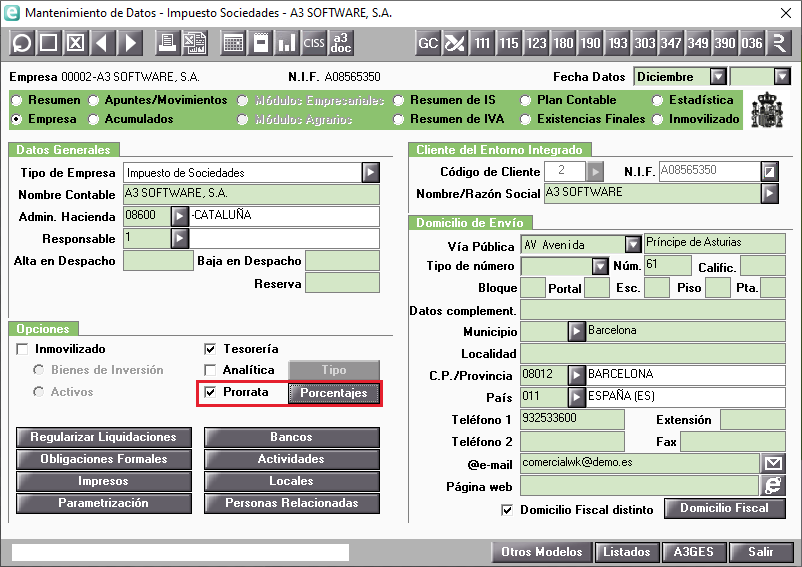Open tax form 190 from toolbar
Viewport: 802px width, 567px height.
point(590,43)
